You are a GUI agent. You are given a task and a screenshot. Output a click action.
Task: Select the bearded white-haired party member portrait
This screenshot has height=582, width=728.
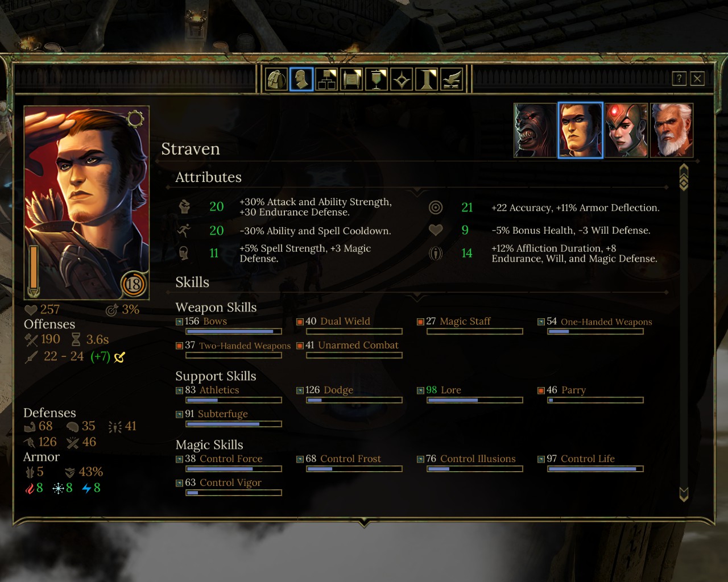pyautogui.click(x=672, y=130)
